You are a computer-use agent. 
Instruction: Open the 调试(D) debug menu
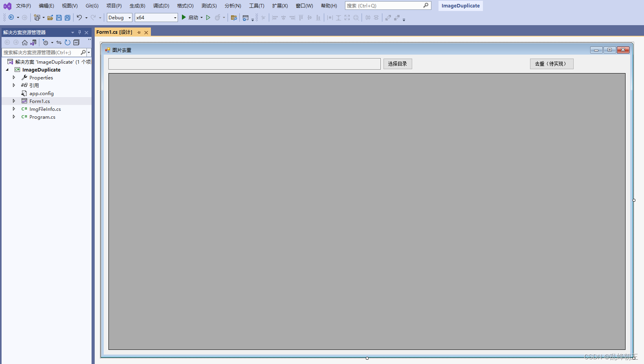(161, 6)
